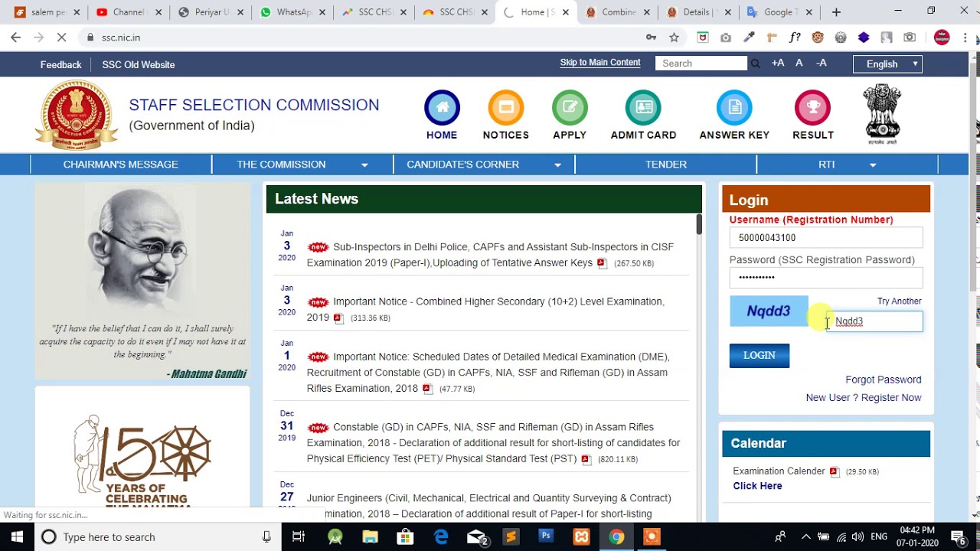Screen dimensions: 980x551
Task: Decrease font size with -A
Action: [x=822, y=64]
